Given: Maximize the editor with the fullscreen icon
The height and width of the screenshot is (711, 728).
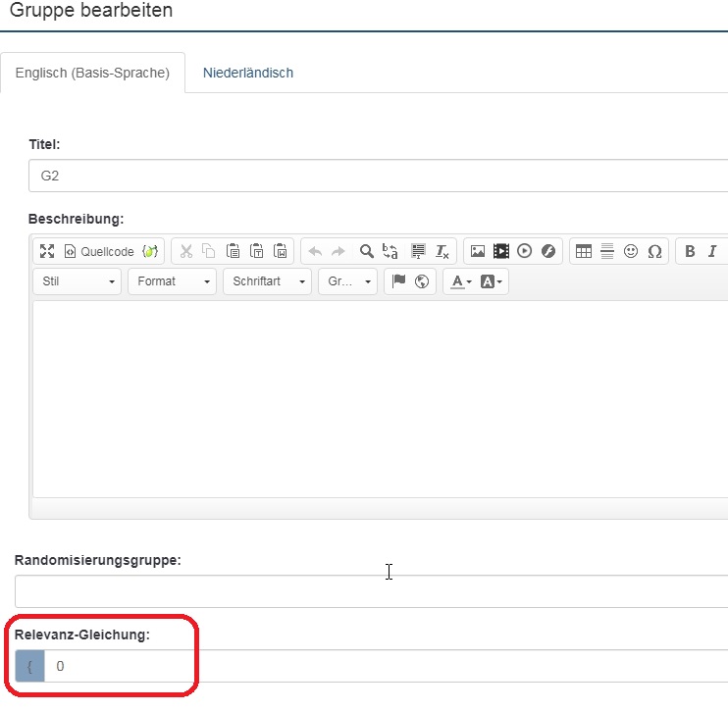Looking at the screenshot, I should (x=47, y=251).
